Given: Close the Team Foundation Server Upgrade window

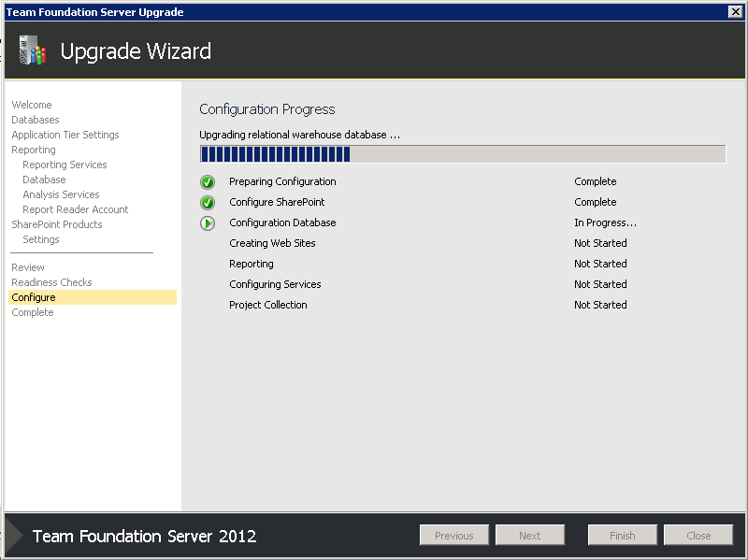Looking at the screenshot, I should 736,11.
